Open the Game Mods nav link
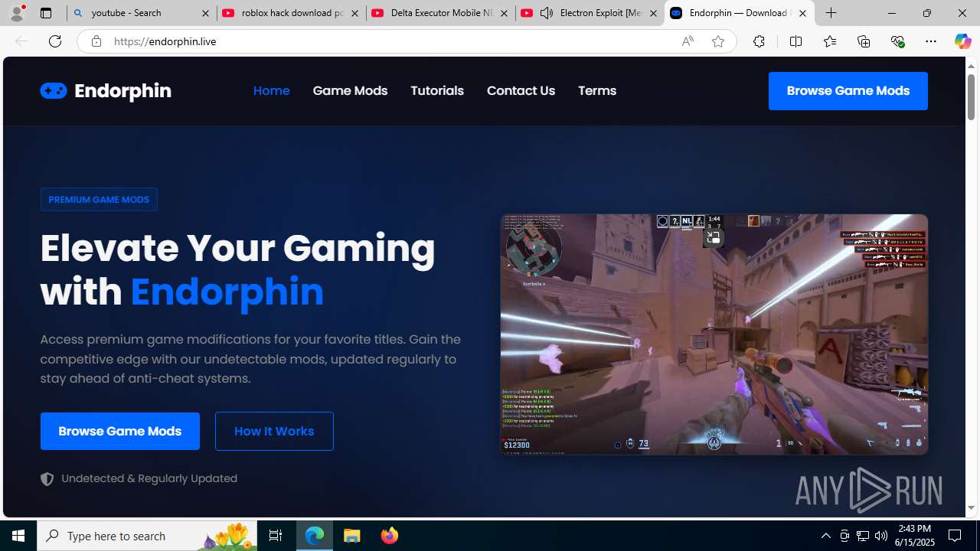980x551 pixels. (350, 90)
